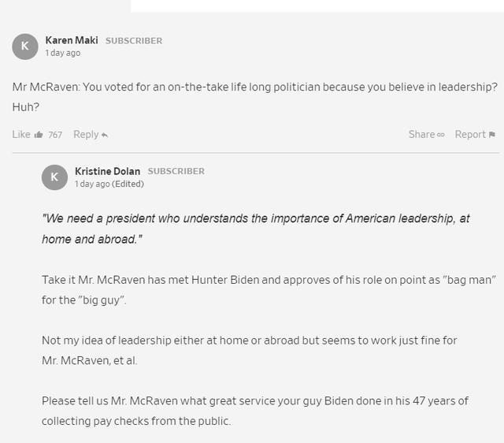Viewport: 504px width, 443px height.
Task: Click the "1 day ago" timestamp under Karen Maki
Action: pyautogui.click(x=63, y=53)
